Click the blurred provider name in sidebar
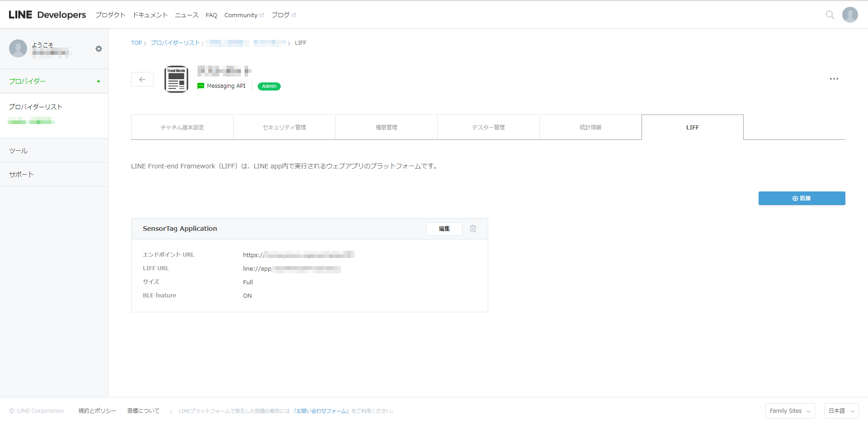 tap(31, 121)
